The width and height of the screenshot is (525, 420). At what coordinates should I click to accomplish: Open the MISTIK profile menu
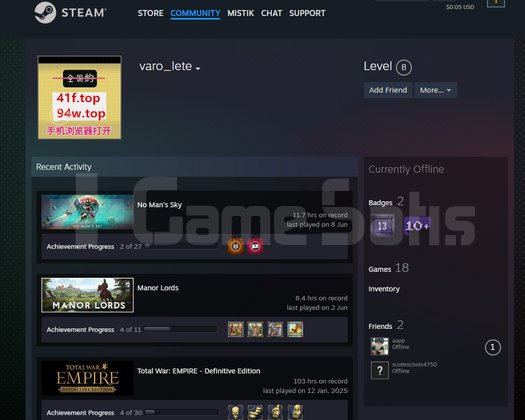click(240, 13)
